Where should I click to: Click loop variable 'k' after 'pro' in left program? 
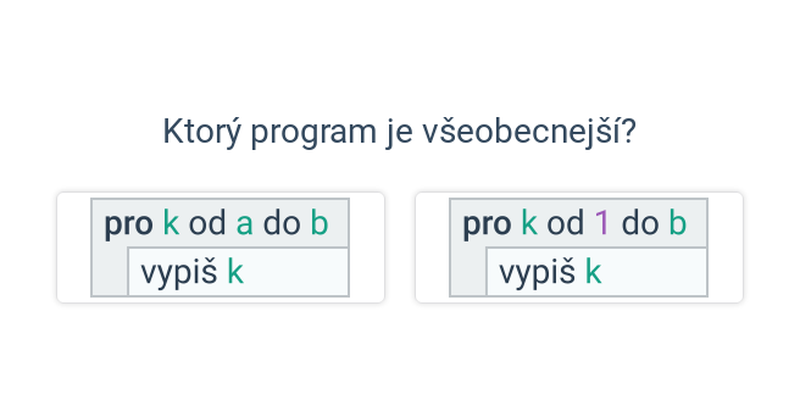coord(171,223)
